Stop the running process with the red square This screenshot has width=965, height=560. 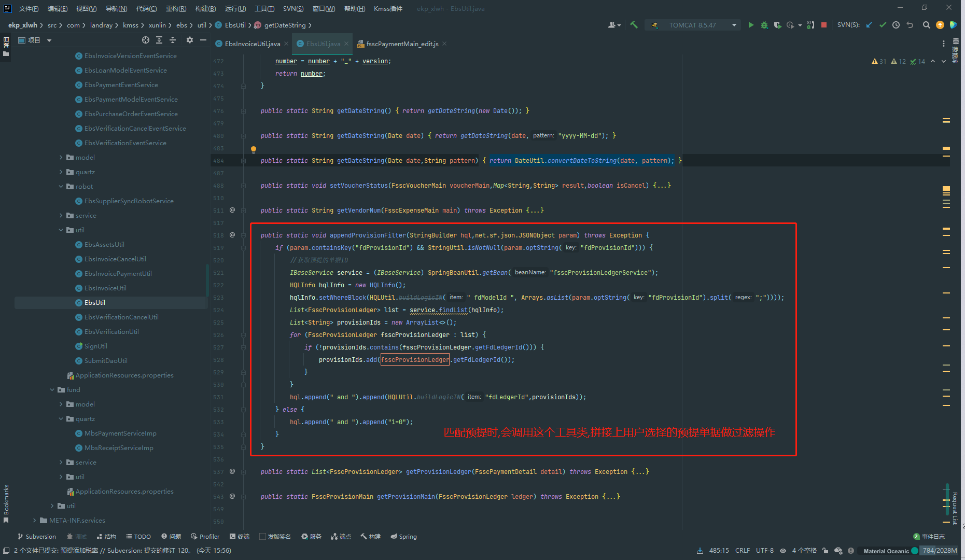tap(823, 25)
